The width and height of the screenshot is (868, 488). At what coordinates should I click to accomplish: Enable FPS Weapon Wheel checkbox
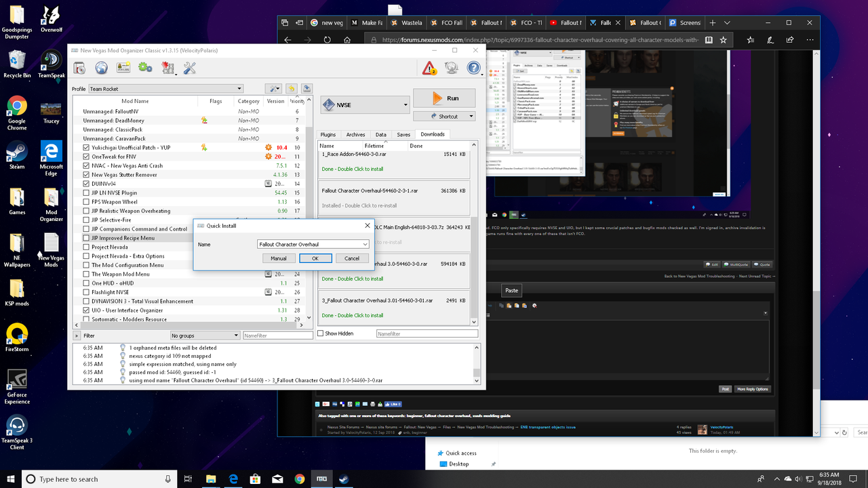pos(86,202)
